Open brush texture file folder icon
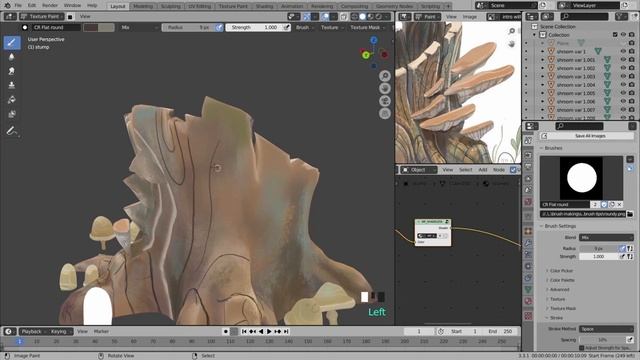The image size is (640, 360). pos(630,214)
